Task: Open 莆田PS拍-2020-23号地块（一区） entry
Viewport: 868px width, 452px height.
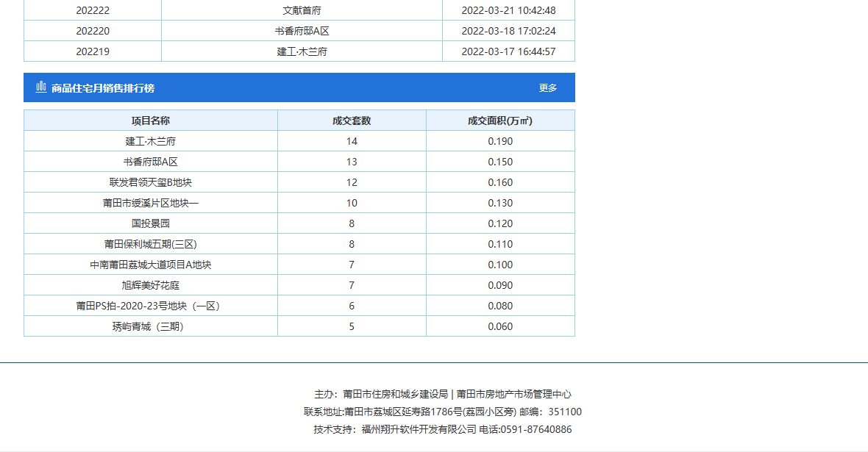Action: coord(151,306)
